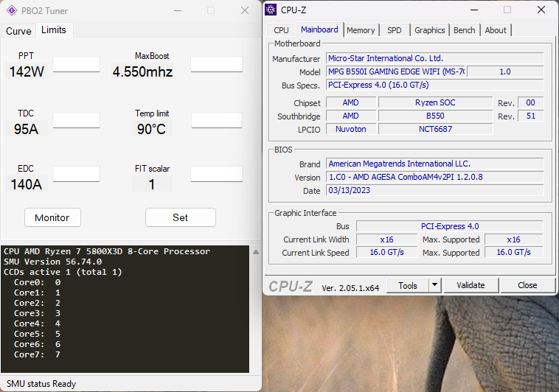Click the Tools button in CPU-Z
This screenshot has width=559, height=392.
[408, 285]
